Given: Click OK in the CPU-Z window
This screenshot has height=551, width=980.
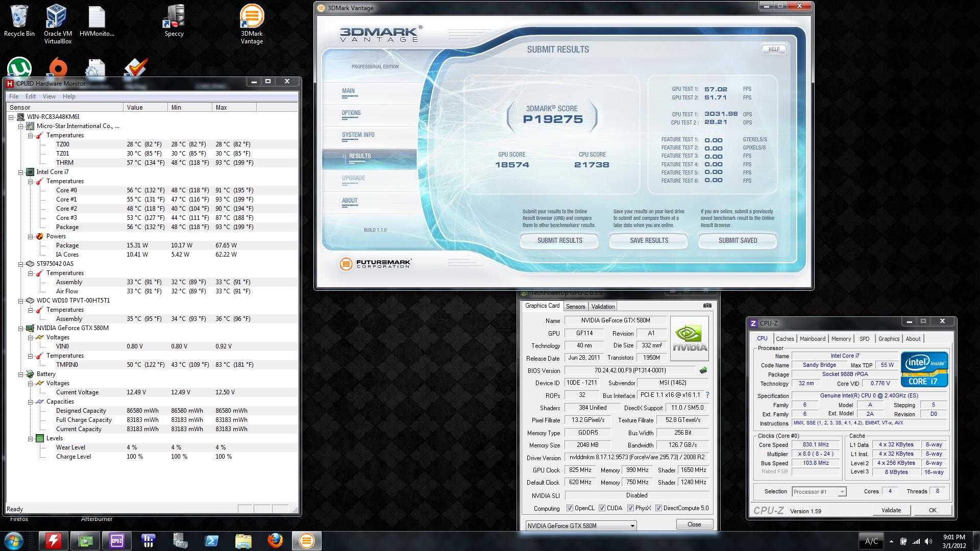Looking at the screenshot, I should pos(933,510).
